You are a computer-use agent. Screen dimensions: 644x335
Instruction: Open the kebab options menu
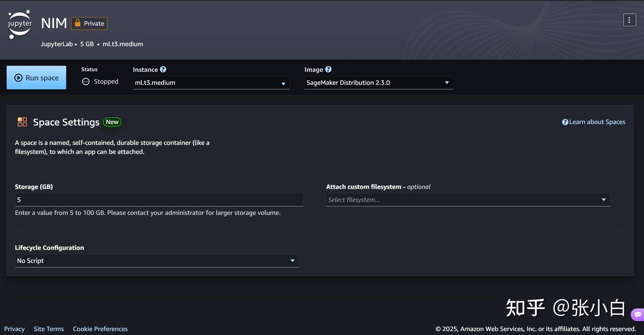[x=629, y=20]
